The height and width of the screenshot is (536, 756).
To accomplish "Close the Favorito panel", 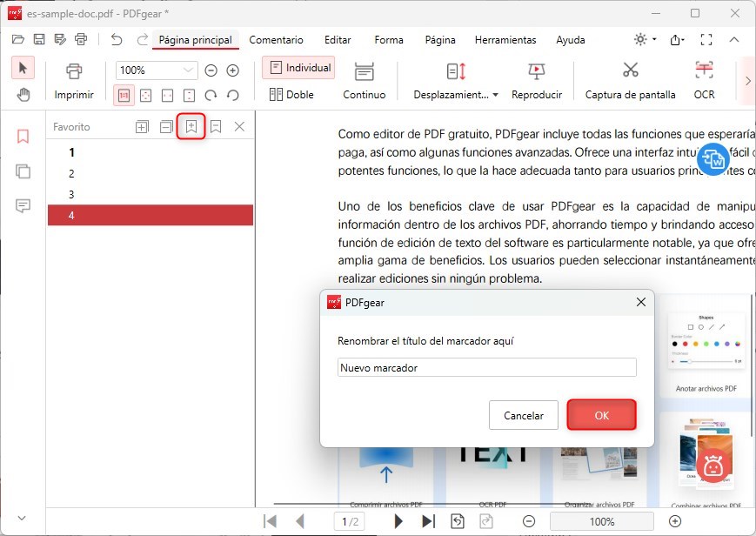I will pos(239,127).
